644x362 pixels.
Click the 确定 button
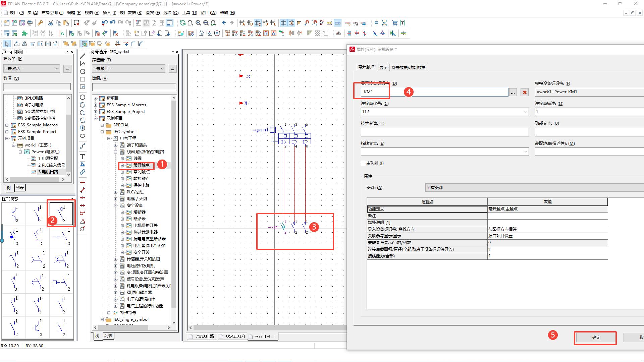pos(596,338)
